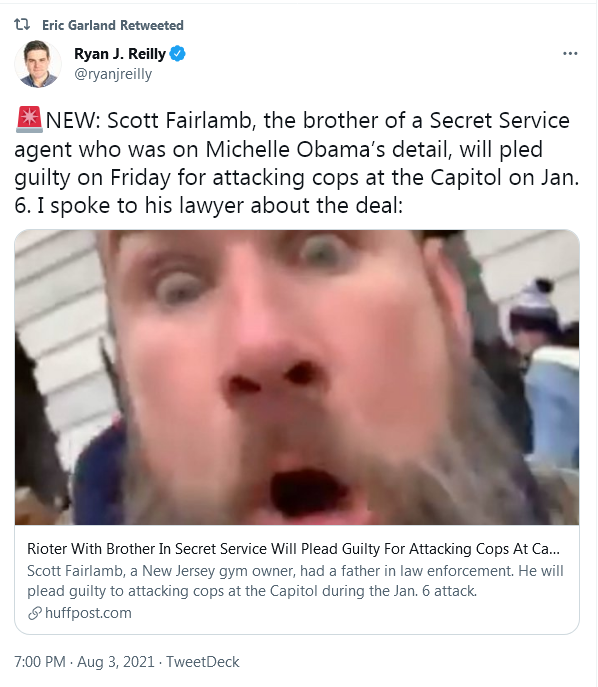Click Ryan J. Reilly's verified badge
Viewport: 598px width, 687px height.
(x=177, y=54)
